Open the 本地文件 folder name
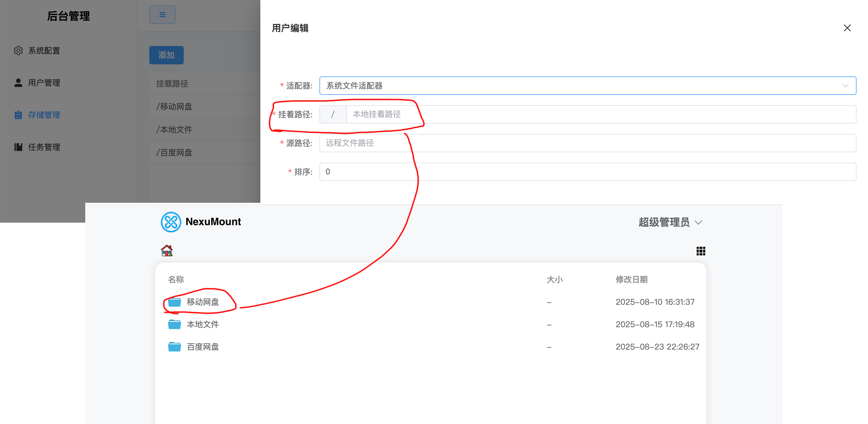Image resolution: width=868 pixels, height=424 pixels. [x=203, y=324]
